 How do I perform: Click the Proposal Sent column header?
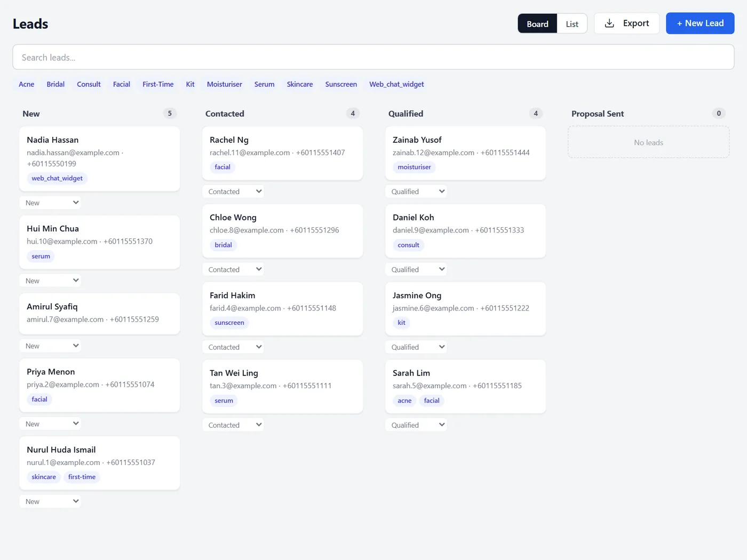click(x=598, y=114)
